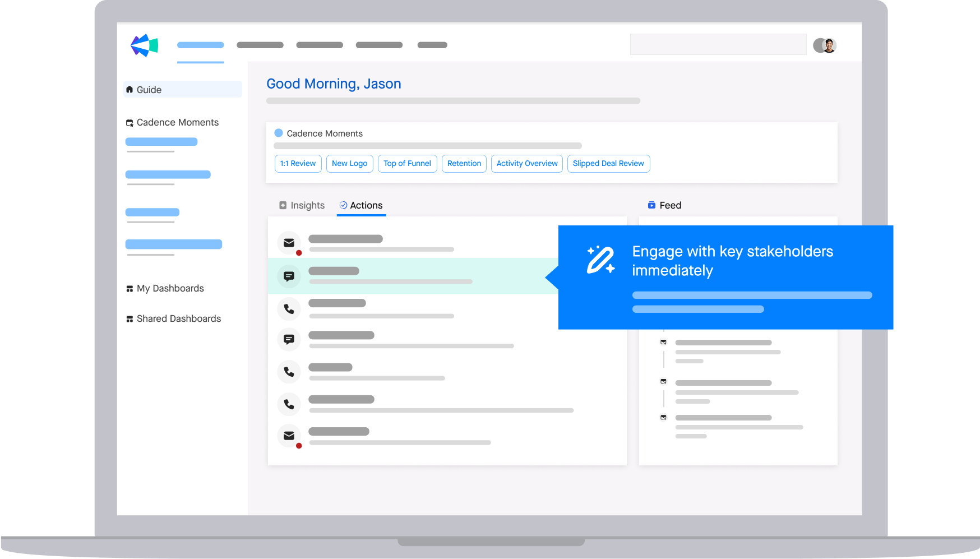Switch to the Insights tab

(302, 205)
